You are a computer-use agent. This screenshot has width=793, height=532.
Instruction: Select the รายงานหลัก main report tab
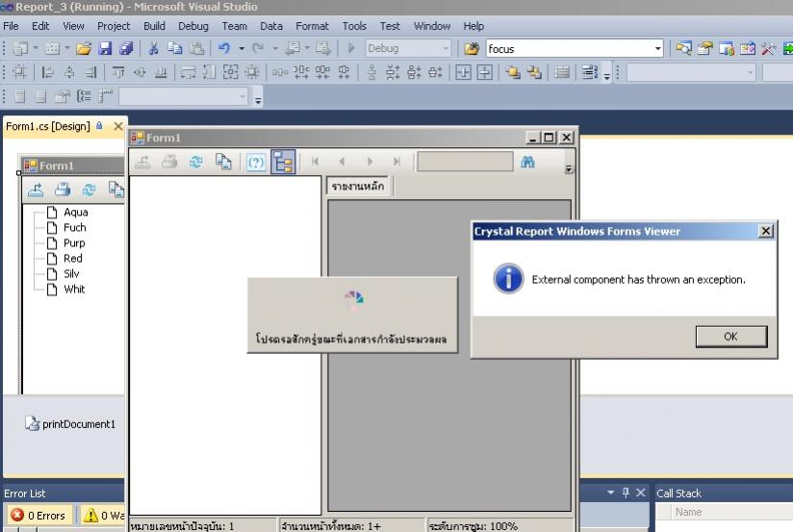(358, 186)
